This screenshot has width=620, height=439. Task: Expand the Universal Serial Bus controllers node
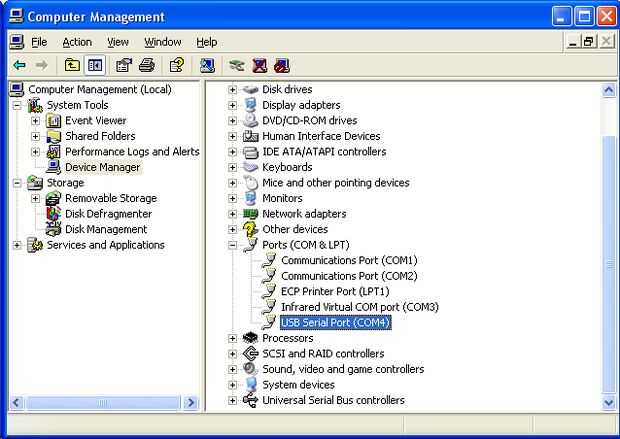[232, 401]
